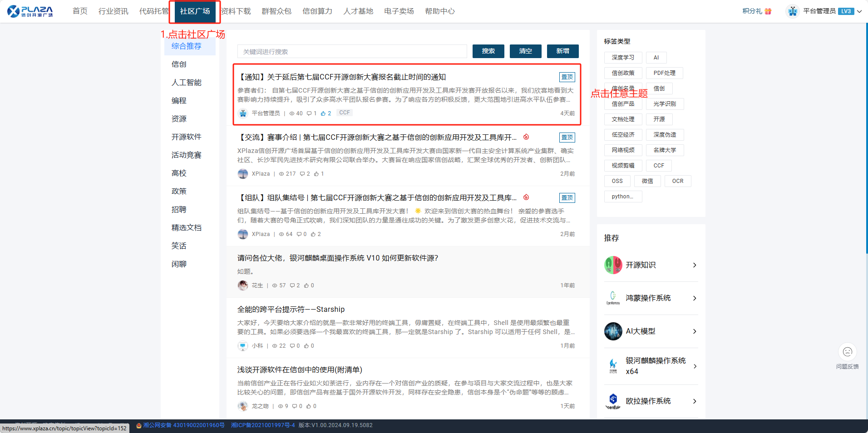Click the 问题反馈 feedback face icon

(847, 352)
